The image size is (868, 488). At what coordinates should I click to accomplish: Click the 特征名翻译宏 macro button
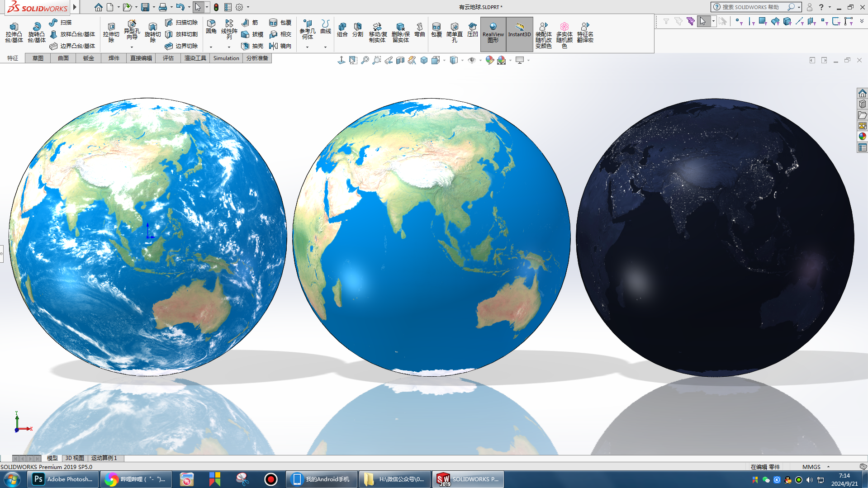coord(585,33)
